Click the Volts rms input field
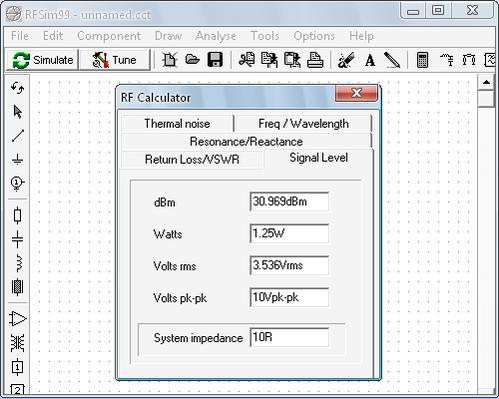This screenshot has height=399, width=499. 289,265
